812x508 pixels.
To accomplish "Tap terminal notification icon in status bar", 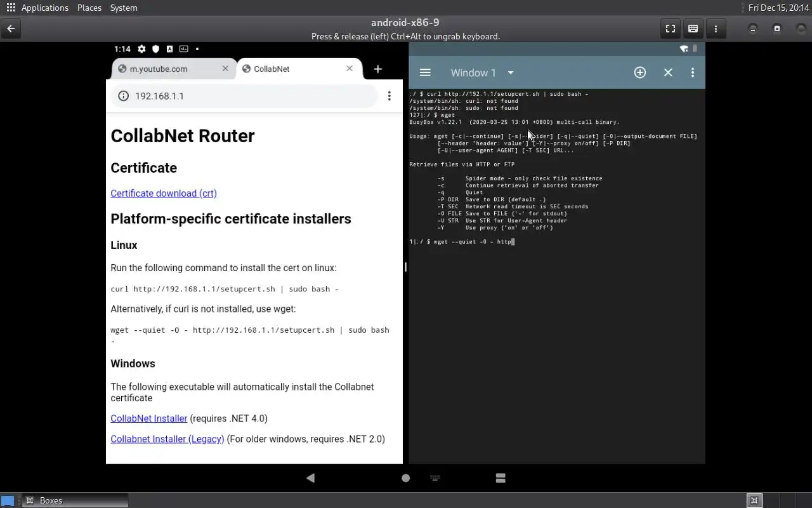I will tap(183, 49).
